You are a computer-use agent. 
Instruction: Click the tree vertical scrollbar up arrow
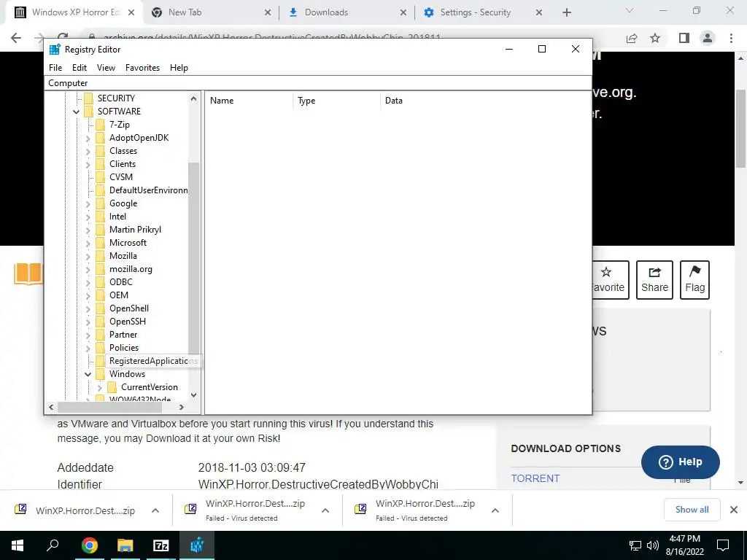click(x=193, y=99)
